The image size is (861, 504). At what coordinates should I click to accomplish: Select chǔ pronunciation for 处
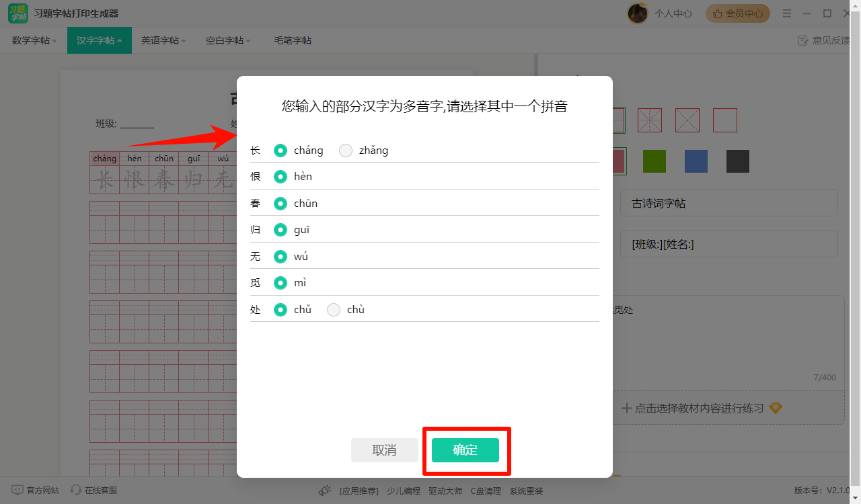[280, 310]
